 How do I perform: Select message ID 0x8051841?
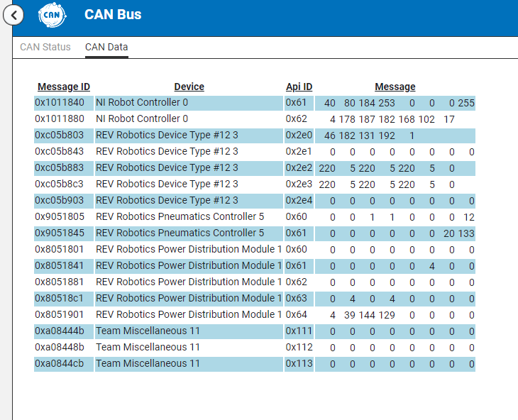pos(60,266)
